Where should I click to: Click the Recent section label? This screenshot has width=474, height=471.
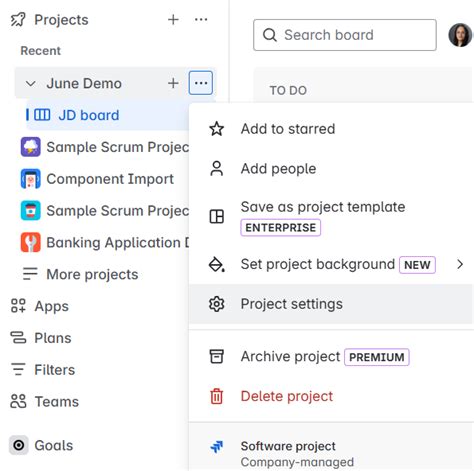40,51
